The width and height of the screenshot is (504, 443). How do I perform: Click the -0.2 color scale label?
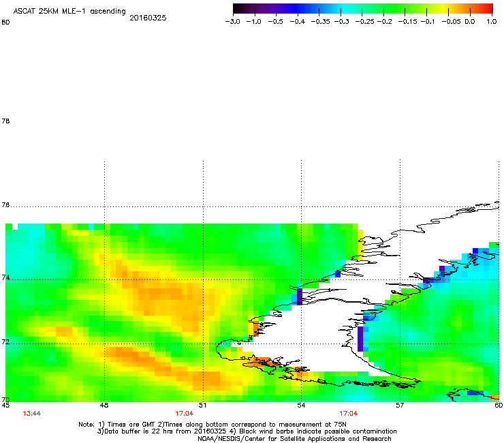click(384, 22)
